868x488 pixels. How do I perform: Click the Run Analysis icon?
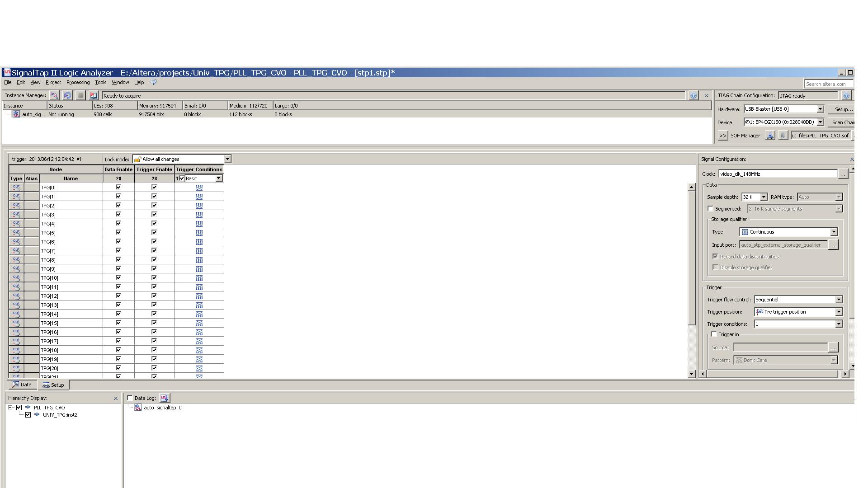pos(54,95)
